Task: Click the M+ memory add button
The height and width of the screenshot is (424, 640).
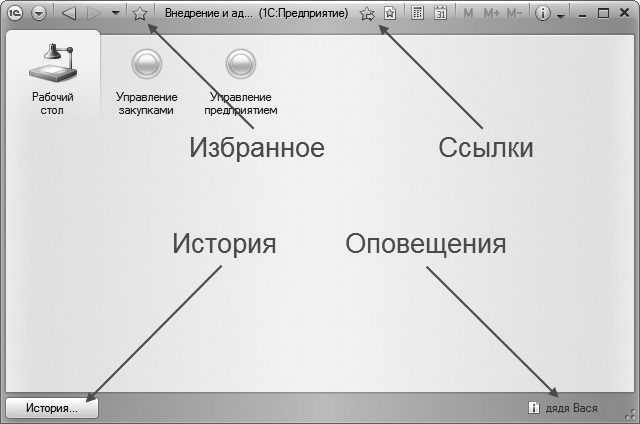Action: pos(491,14)
